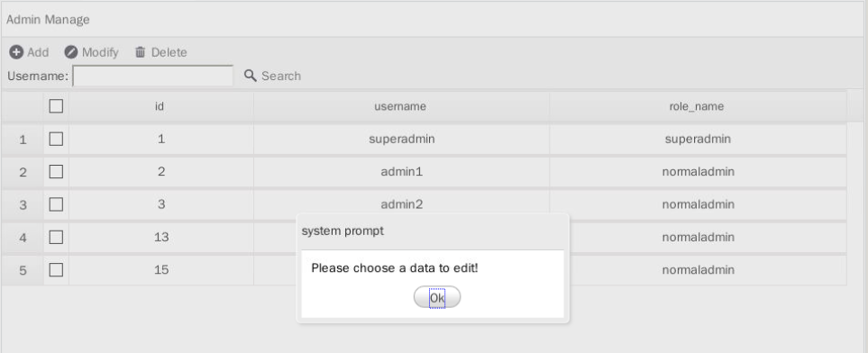Viewport: 868px width, 353px height.
Task: Tick the checkbox for id 15
Action: [56, 269]
